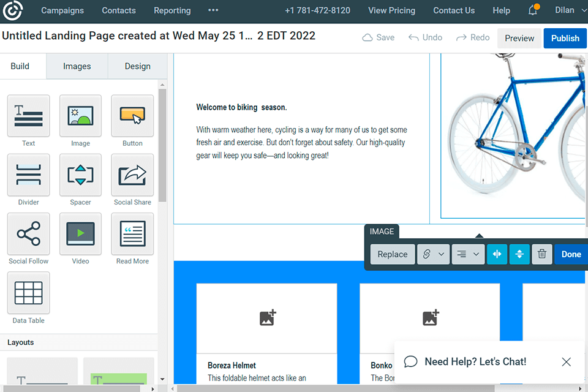Toggle horizontal padding on image

coord(497,254)
